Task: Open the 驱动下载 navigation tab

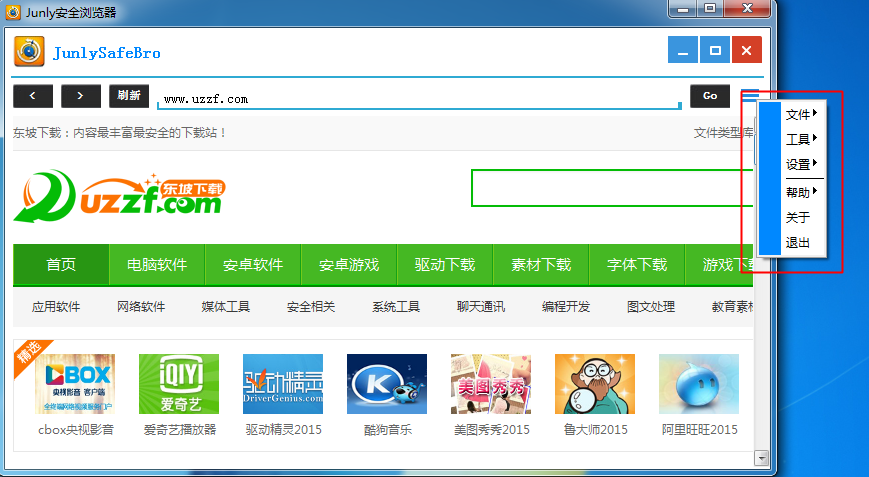Action: (444, 265)
